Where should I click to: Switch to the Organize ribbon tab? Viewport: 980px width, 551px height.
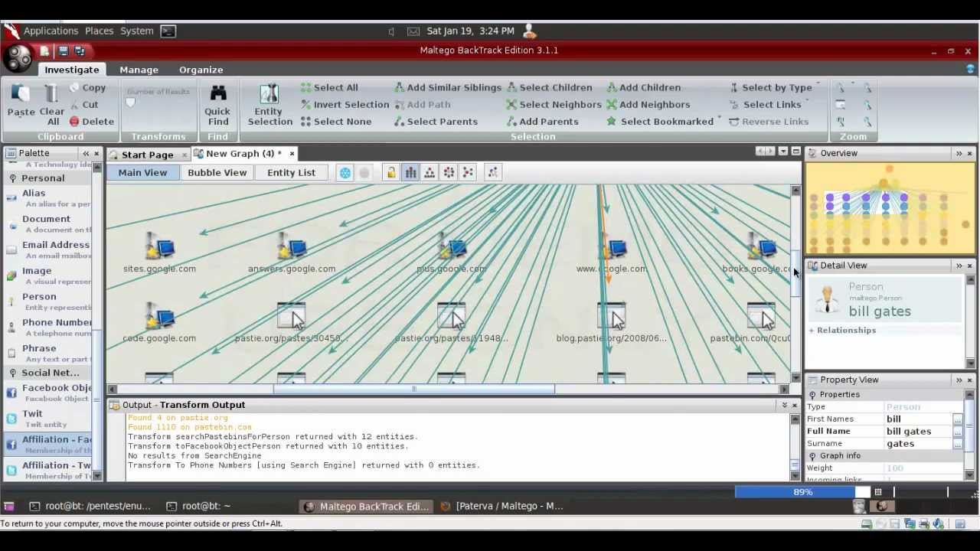click(x=201, y=70)
